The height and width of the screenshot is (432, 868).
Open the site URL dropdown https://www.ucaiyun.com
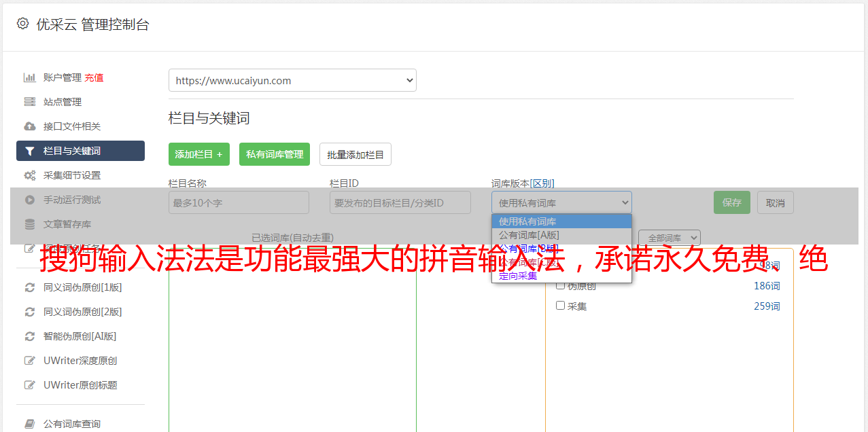pos(292,80)
